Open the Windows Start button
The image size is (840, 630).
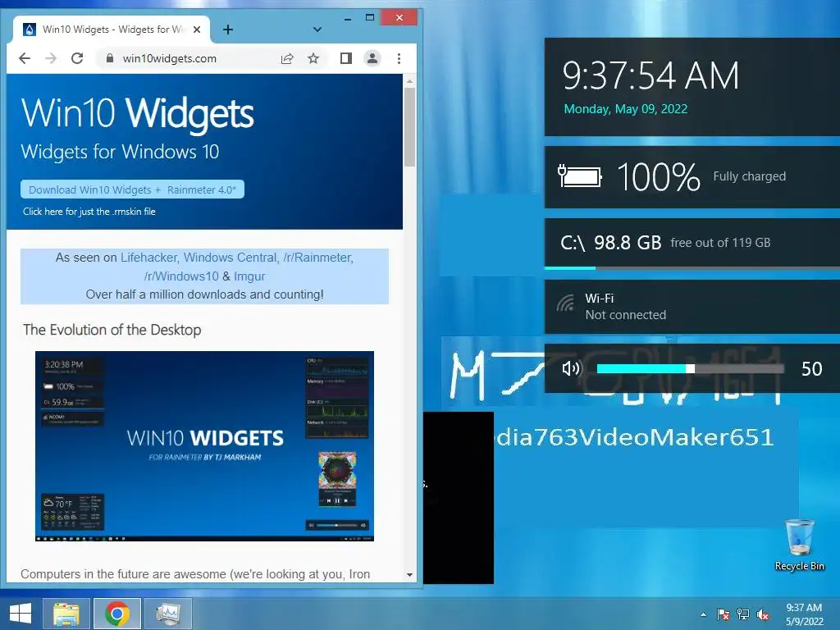pyautogui.click(x=21, y=614)
